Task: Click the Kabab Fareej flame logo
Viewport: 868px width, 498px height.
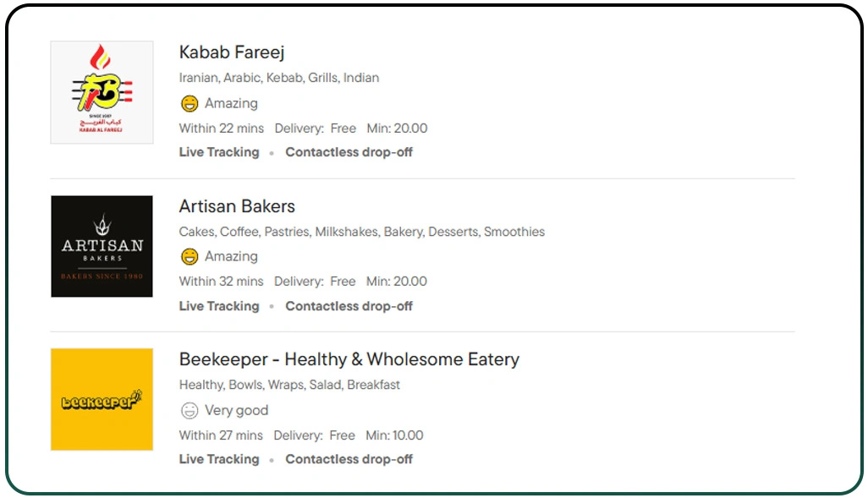Action: (x=102, y=92)
